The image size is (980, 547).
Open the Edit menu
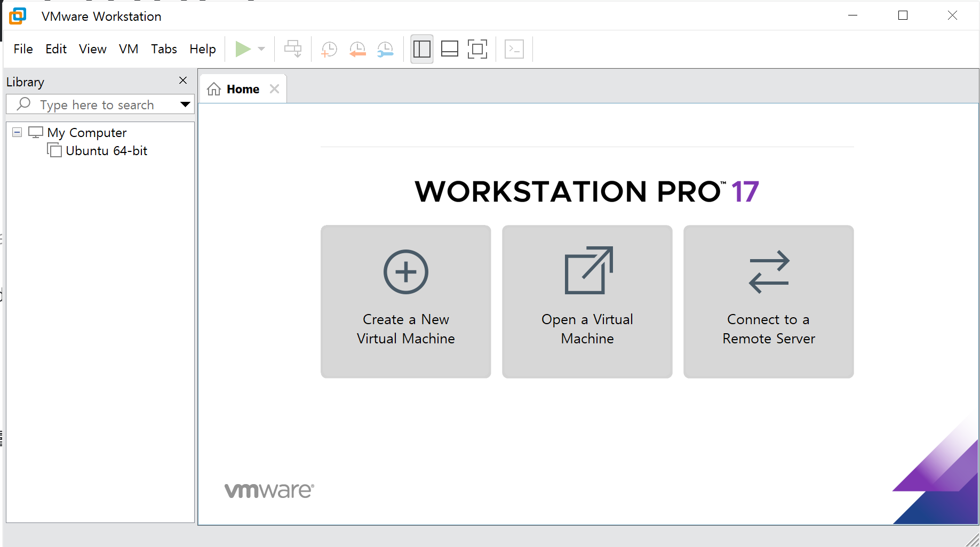click(x=56, y=49)
